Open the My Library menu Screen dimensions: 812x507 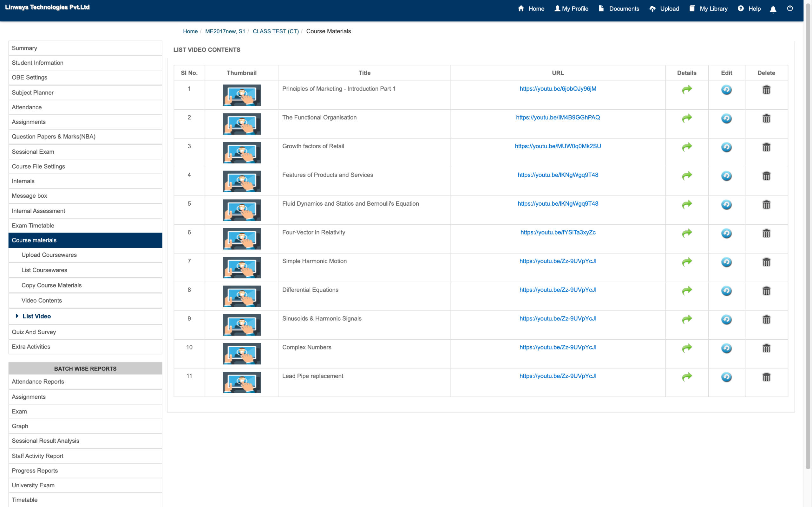click(x=708, y=9)
